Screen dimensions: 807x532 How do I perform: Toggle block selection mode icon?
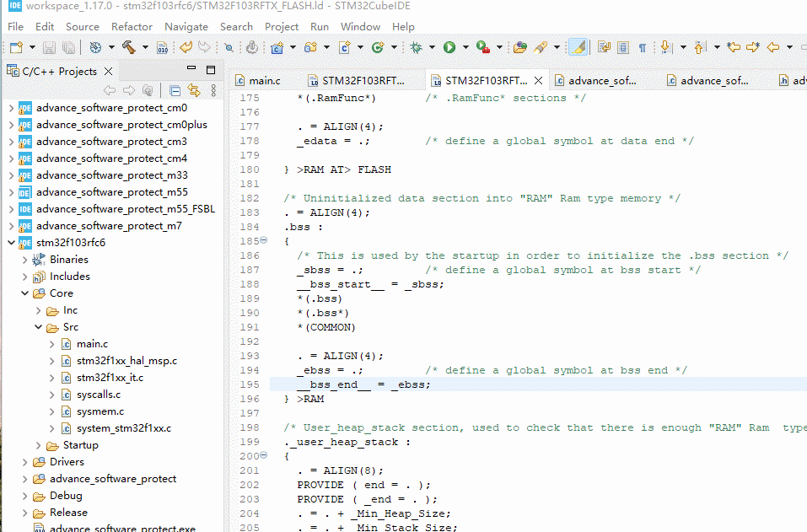pos(623,48)
